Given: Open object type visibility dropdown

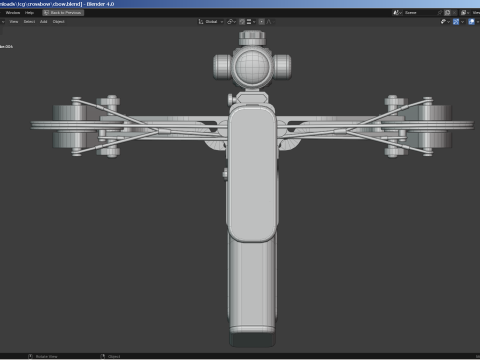Looking at the screenshot, I should [x=445, y=22].
